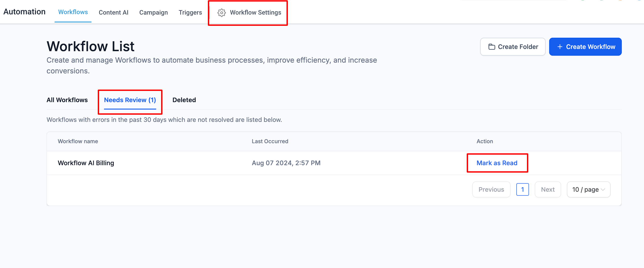
Task: Select page 1 in pagination
Action: coord(522,190)
